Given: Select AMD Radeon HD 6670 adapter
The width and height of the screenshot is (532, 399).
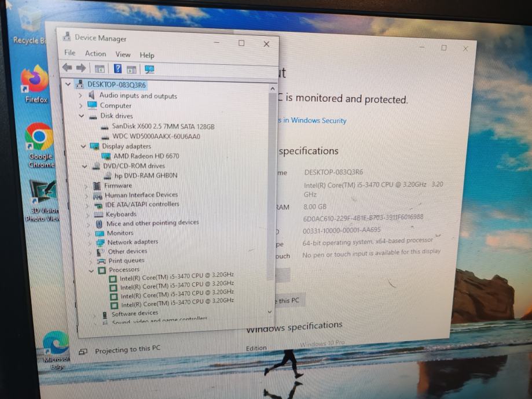Looking at the screenshot, I should [146, 156].
